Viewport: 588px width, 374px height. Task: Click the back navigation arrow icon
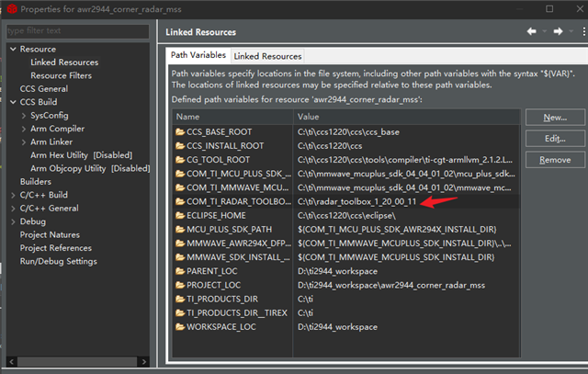[x=531, y=31]
